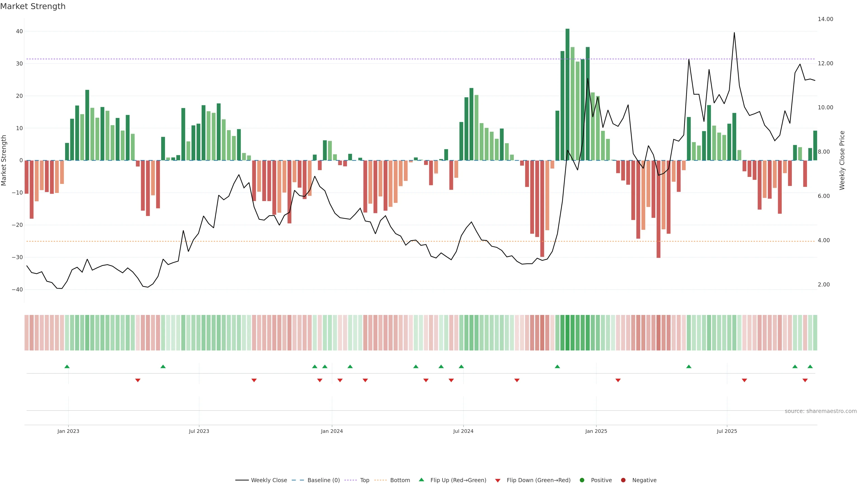Click the leftmost red flip-down triangle marker

point(137,380)
